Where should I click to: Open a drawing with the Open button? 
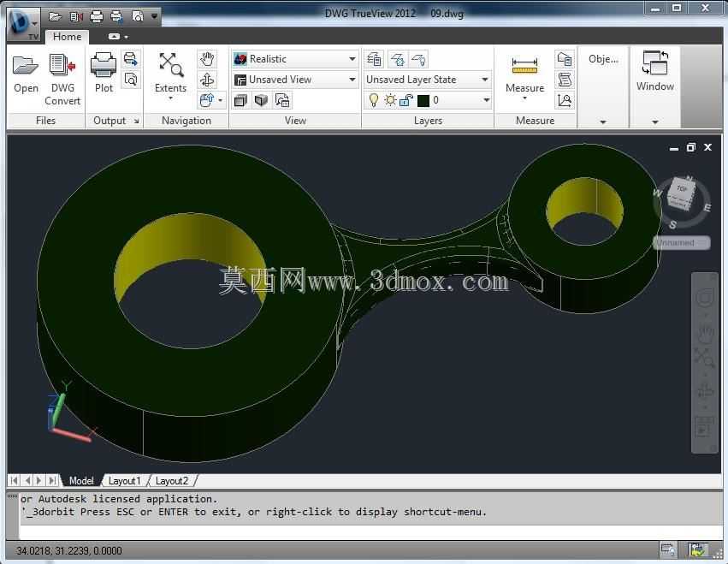[26, 75]
